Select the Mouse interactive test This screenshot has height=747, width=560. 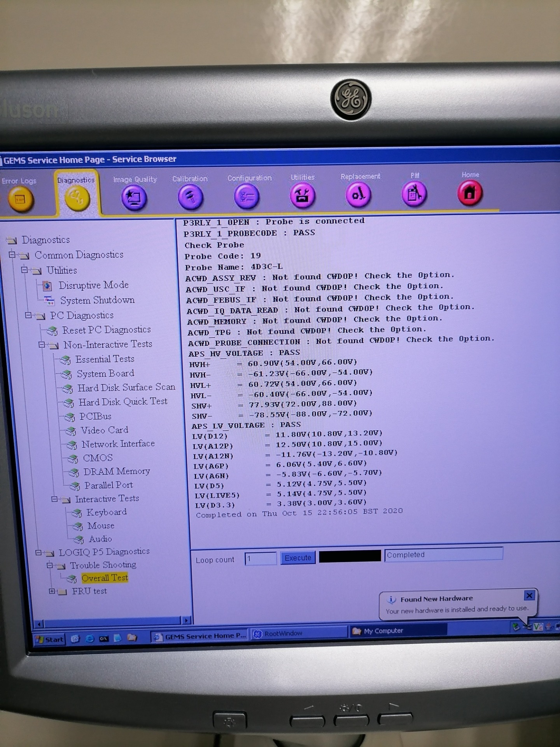101,526
